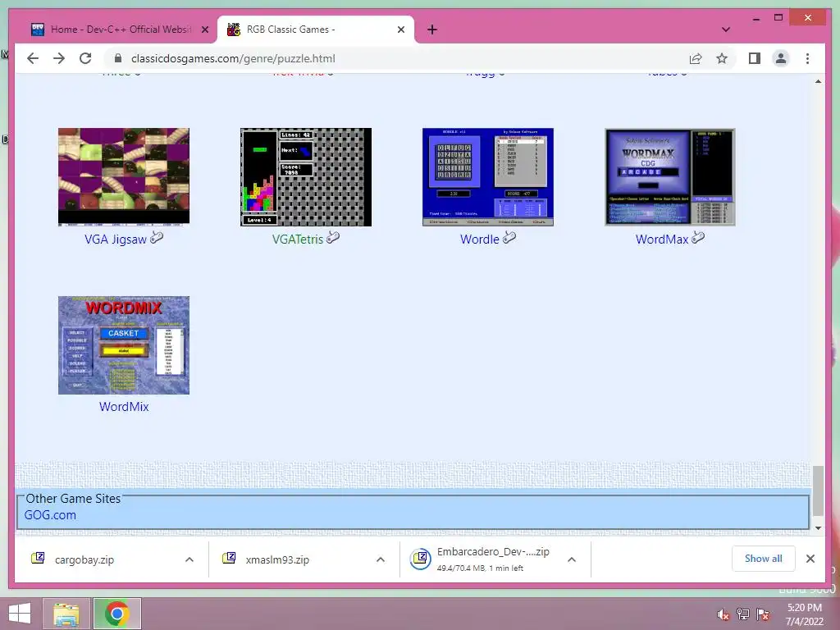Viewport: 840px width, 630px height.
Task: Click joystick icon next to WordMax
Action: [x=698, y=237]
